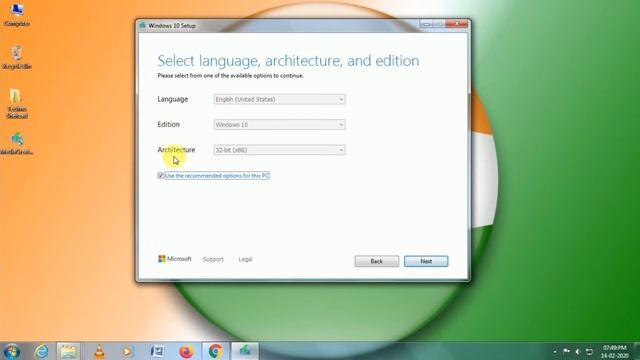
Task: Open the volume speaker tray icon
Action: pyautogui.click(x=578, y=351)
